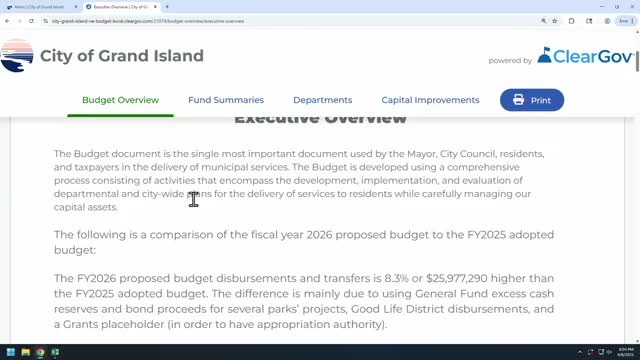Click the text "$25,977,290"

coord(457,278)
